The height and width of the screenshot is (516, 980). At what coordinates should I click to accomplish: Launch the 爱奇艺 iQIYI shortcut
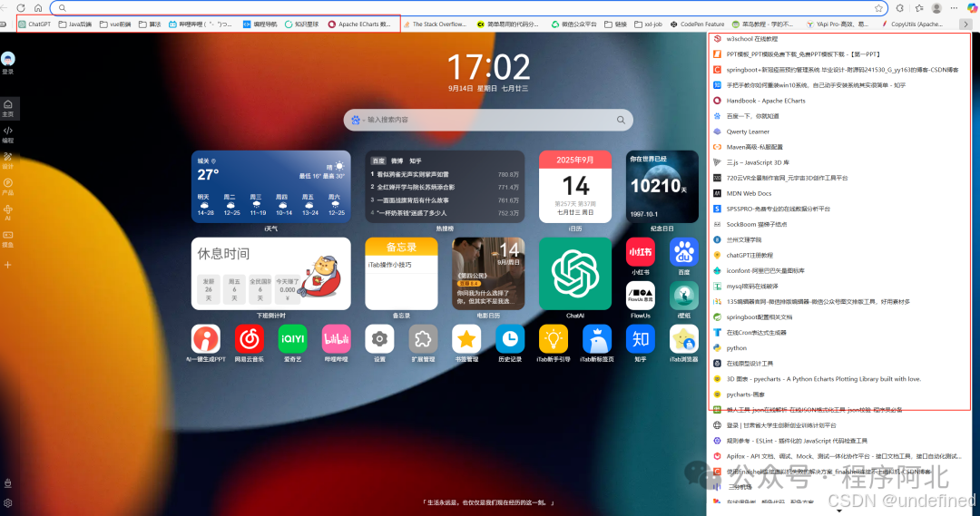point(292,339)
